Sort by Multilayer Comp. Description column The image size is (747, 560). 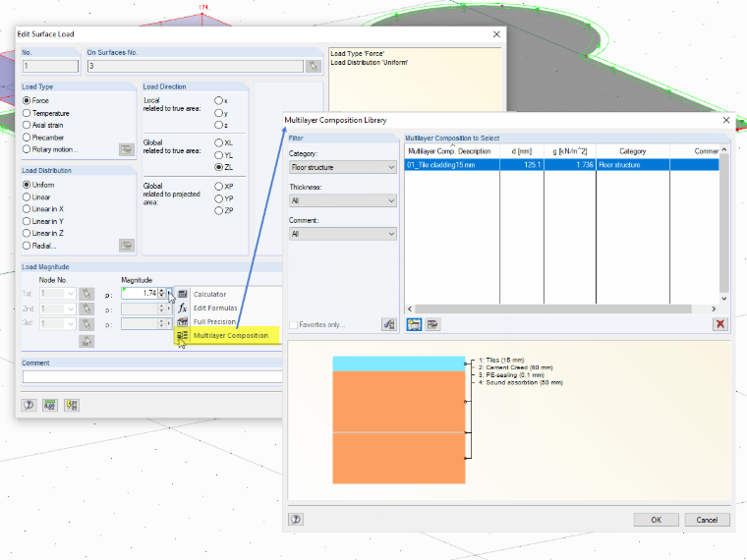pos(451,151)
